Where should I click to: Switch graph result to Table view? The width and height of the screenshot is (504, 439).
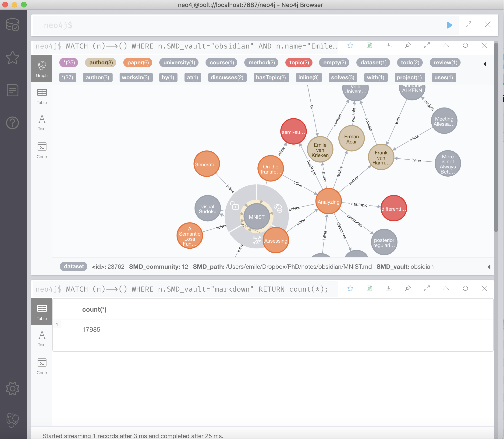click(42, 97)
